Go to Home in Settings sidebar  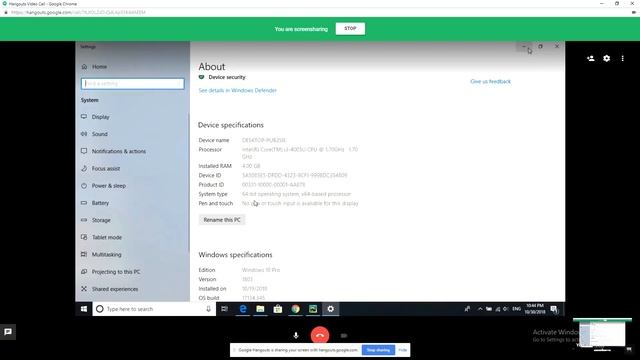coord(99,67)
